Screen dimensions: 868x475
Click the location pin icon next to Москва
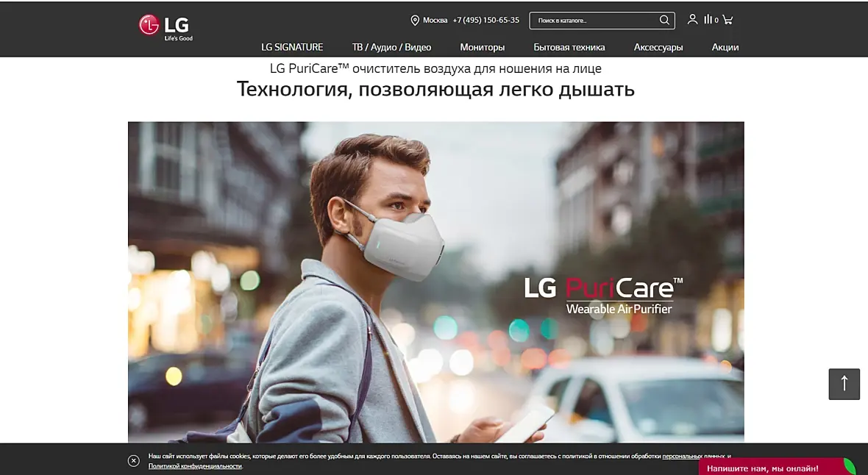(x=415, y=21)
